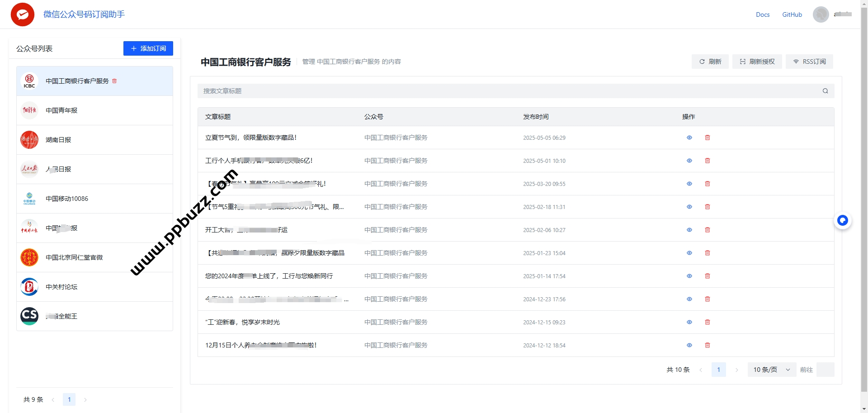Viewport: 868px width, 413px height.
Task: Select 中国移动10086 in account list
Action: pos(94,199)
